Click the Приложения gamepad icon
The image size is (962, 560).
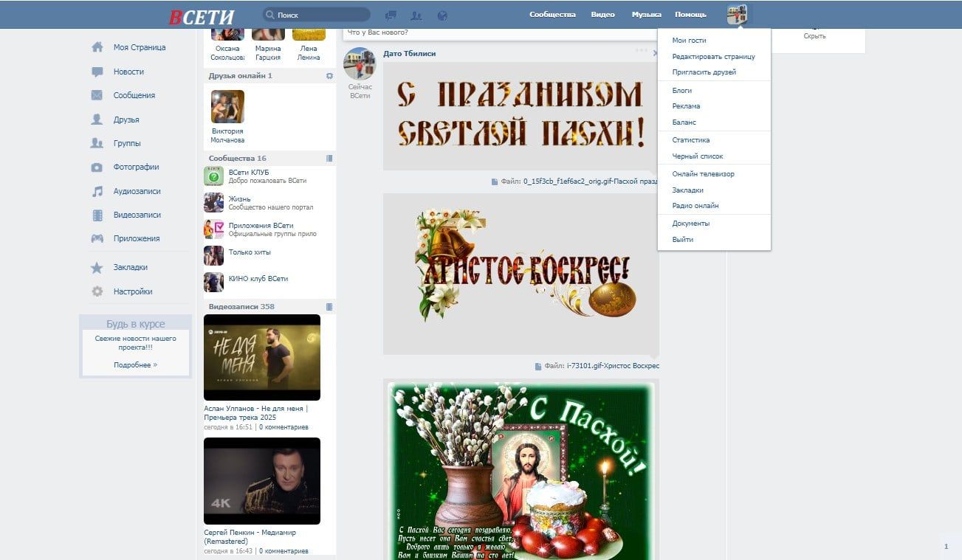[97, 238]
